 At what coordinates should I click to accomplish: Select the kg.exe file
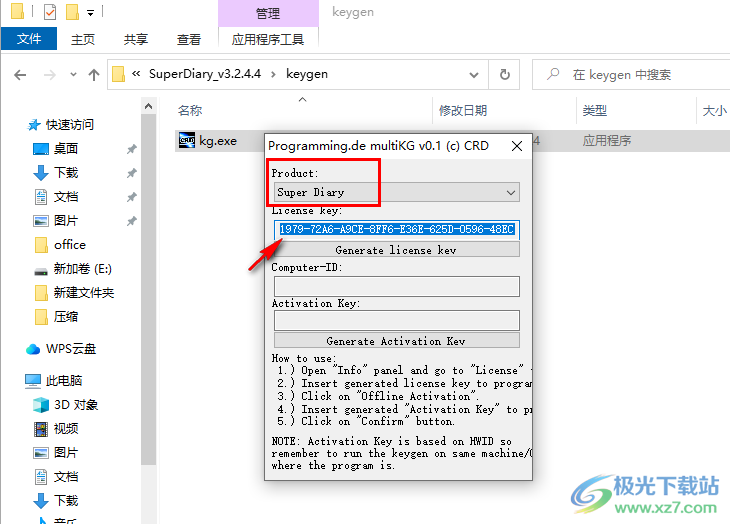[218, 141]
